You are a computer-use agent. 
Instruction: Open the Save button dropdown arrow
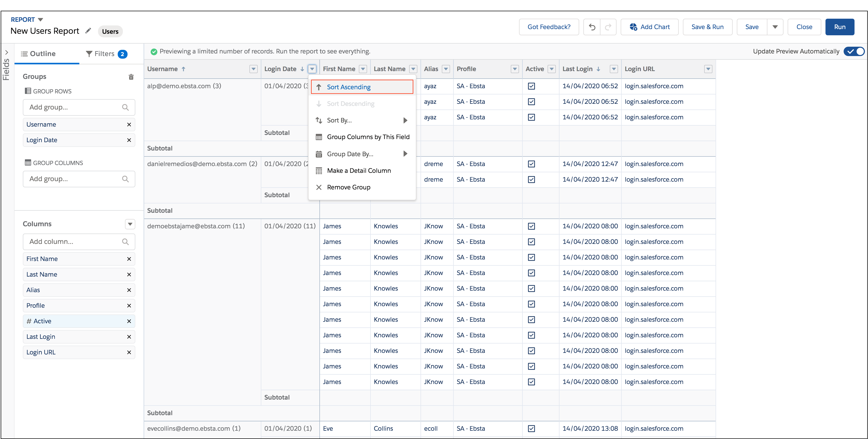point(775,27)
